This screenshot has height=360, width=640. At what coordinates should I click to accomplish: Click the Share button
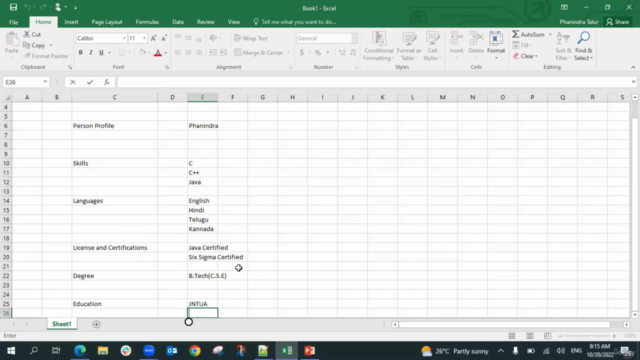[618, 22]
